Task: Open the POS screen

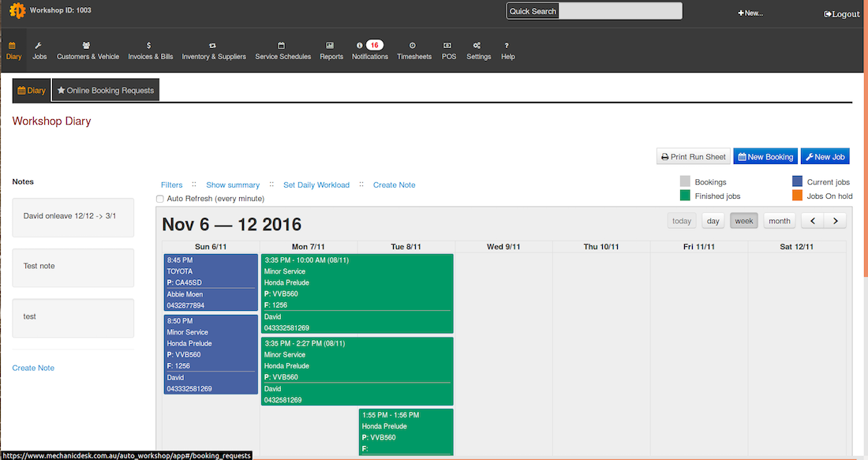Action: point(448,51)
